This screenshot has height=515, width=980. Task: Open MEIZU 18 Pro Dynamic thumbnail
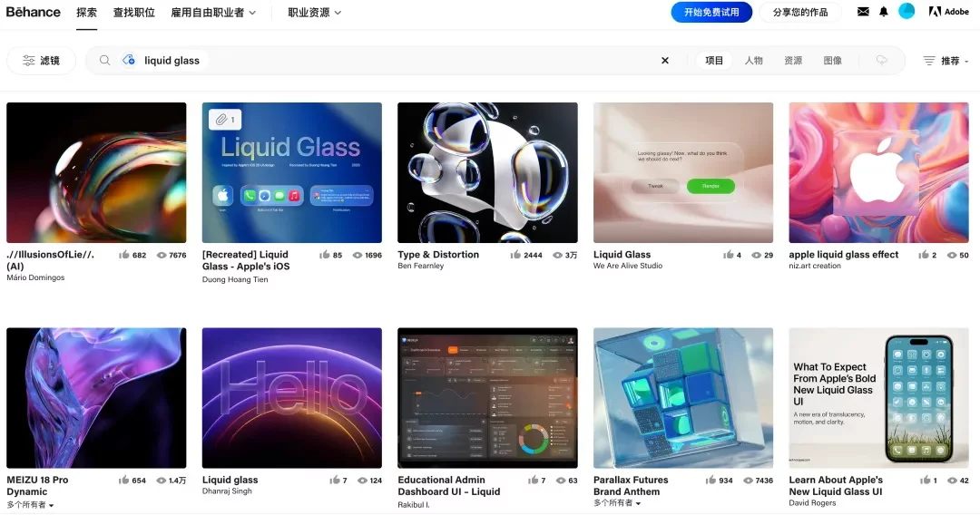tap(96, 398)
